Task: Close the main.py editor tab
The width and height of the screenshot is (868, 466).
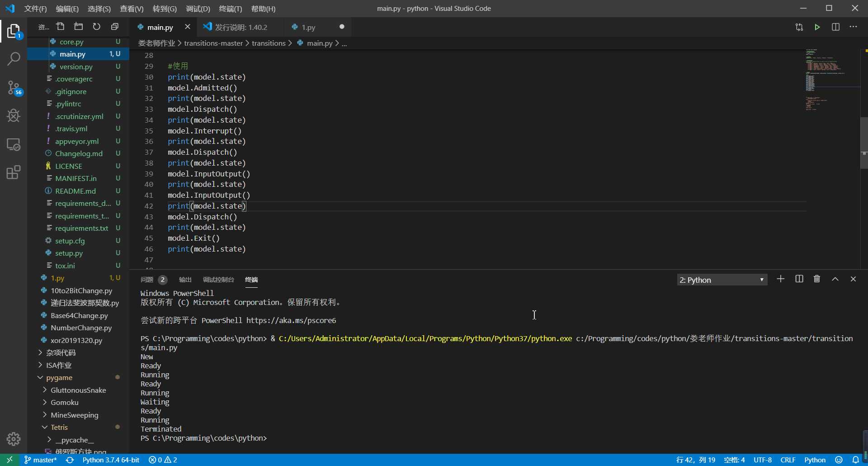Action: [x=188, y=27]
